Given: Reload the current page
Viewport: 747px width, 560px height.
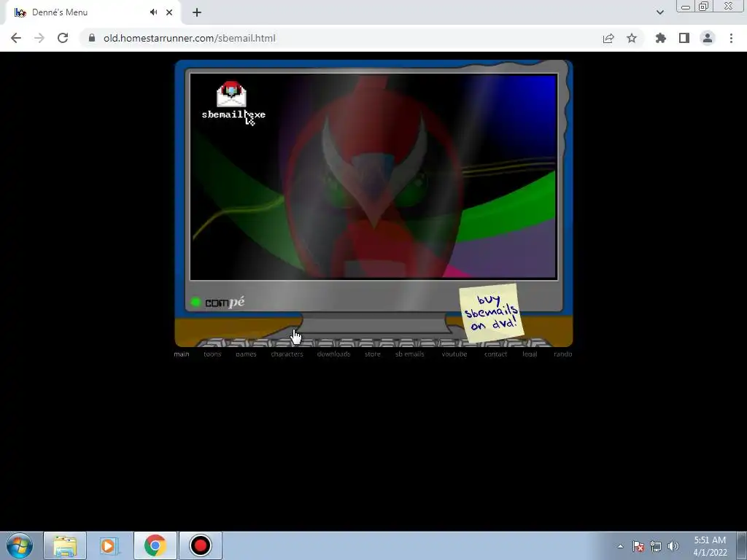Looking at the screenshot, I should click(63, 38).
